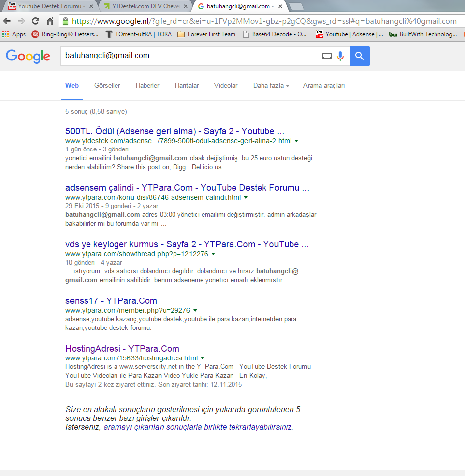Click the browser forward arrow
This screenshot has height=476, width=465.
pyautogui.click(x=21, y=21)
